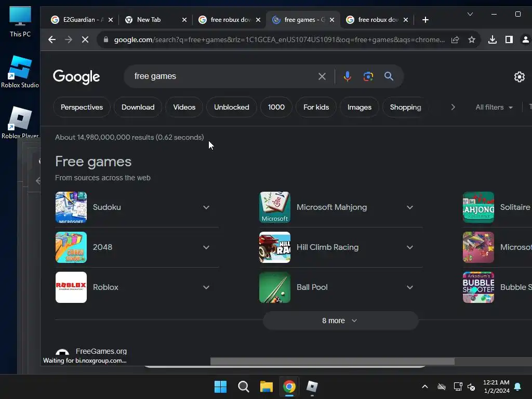Expand the 8 more games list
Screen dimensions: 532x399
(x=340, y=321)
